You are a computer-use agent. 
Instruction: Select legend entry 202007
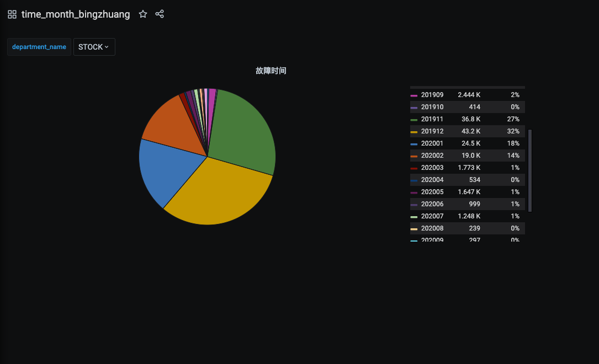[432, 216]
